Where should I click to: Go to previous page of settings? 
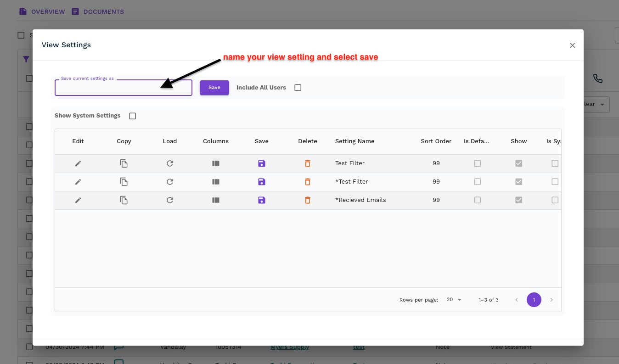[517, 300]
